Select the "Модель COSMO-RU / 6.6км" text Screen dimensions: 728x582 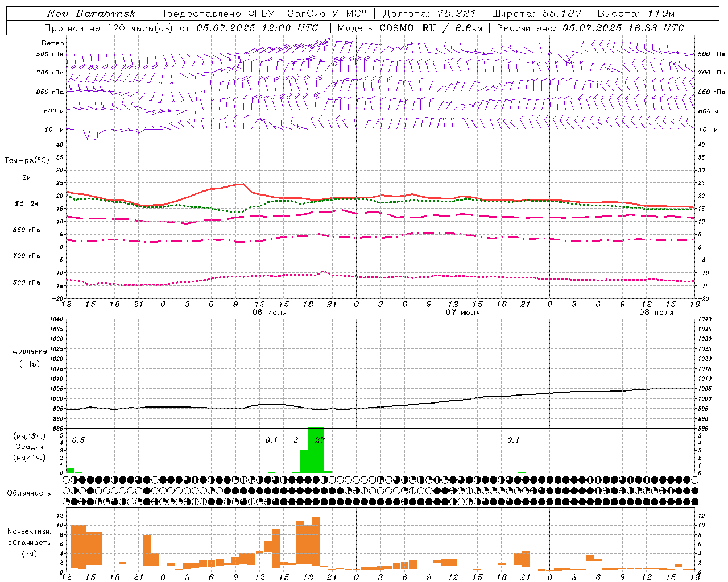click(x=409, y=28)
